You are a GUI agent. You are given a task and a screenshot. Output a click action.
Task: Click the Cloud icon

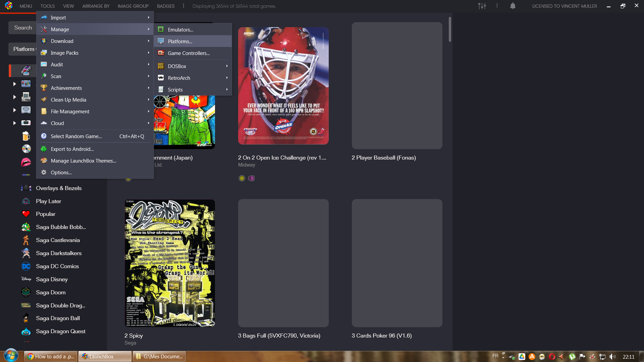click(x=44, y=123)
